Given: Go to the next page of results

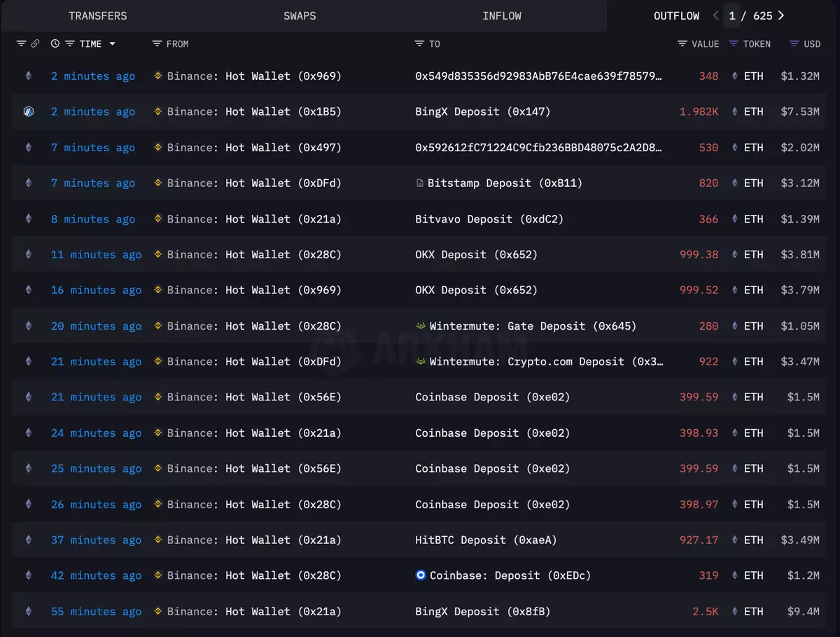Looking at the screenshot, I should [x=781, y=15].
